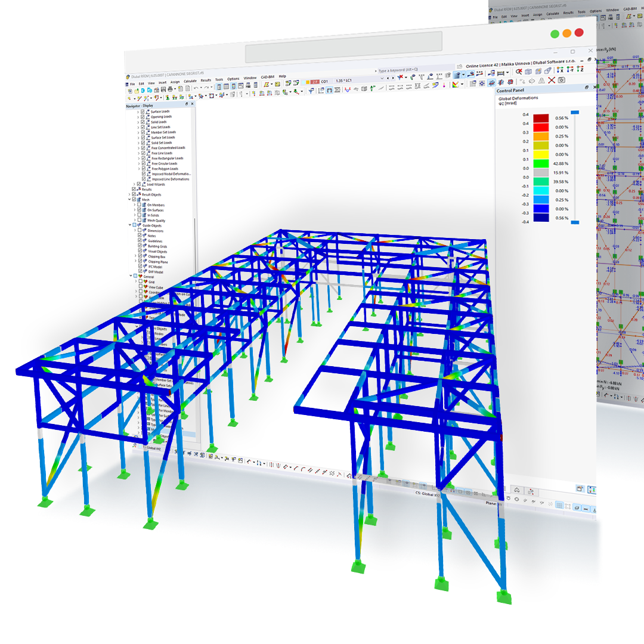The height and width of the screenshot is (644, 644).
Task: Click the keyword search field
Action: click(x=415, y=70)
